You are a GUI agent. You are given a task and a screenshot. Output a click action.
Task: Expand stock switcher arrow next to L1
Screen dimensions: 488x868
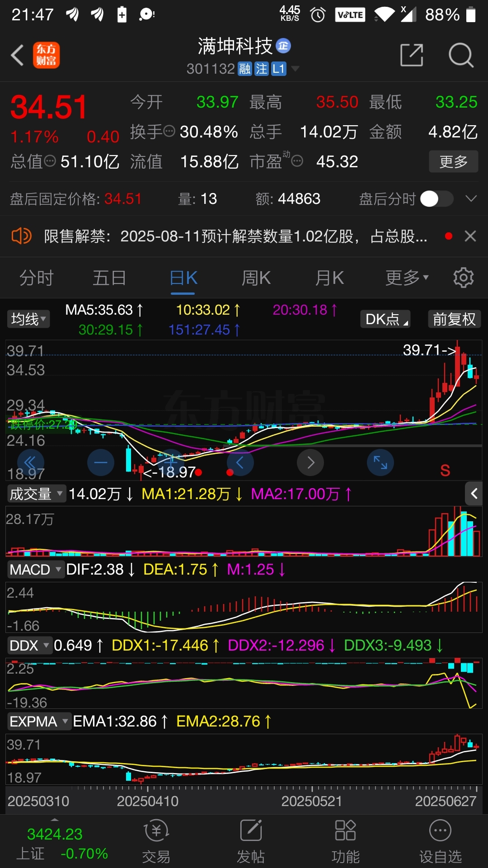(x=295, y=69)
